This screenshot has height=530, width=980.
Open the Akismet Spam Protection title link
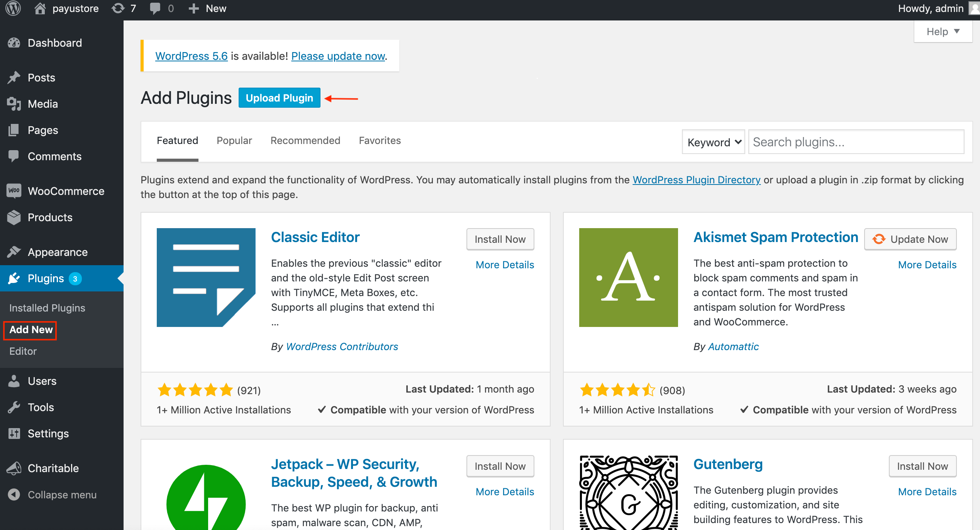click(x=776, y=237)
